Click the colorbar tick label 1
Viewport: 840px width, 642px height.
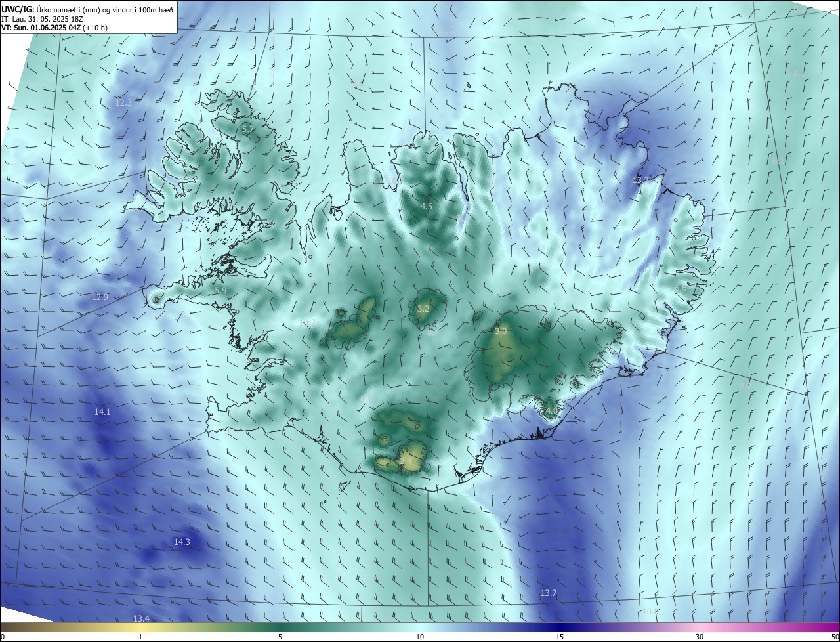pos(140,637)
